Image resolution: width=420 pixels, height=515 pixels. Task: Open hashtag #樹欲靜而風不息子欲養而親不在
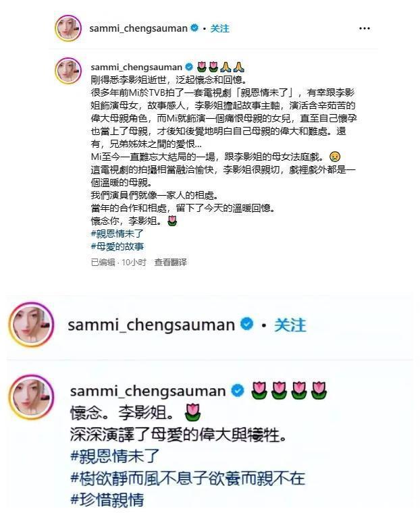pos(188,478)
